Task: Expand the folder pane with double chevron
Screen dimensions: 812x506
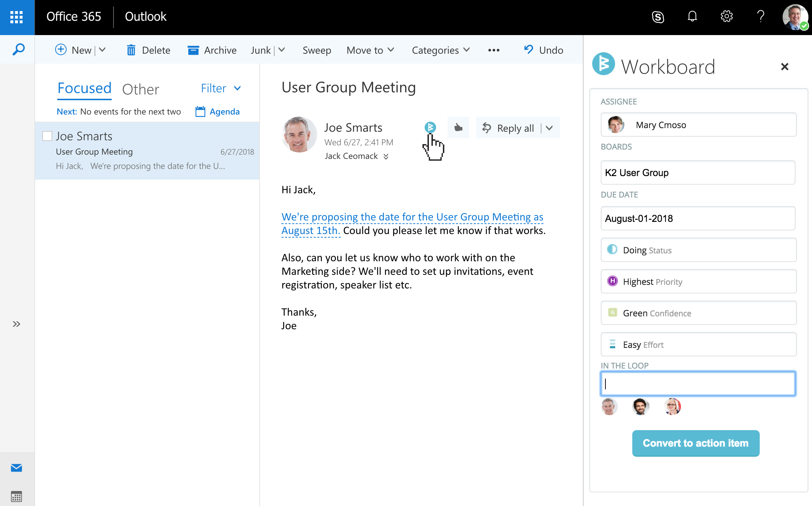Action: tap(16, 324)
